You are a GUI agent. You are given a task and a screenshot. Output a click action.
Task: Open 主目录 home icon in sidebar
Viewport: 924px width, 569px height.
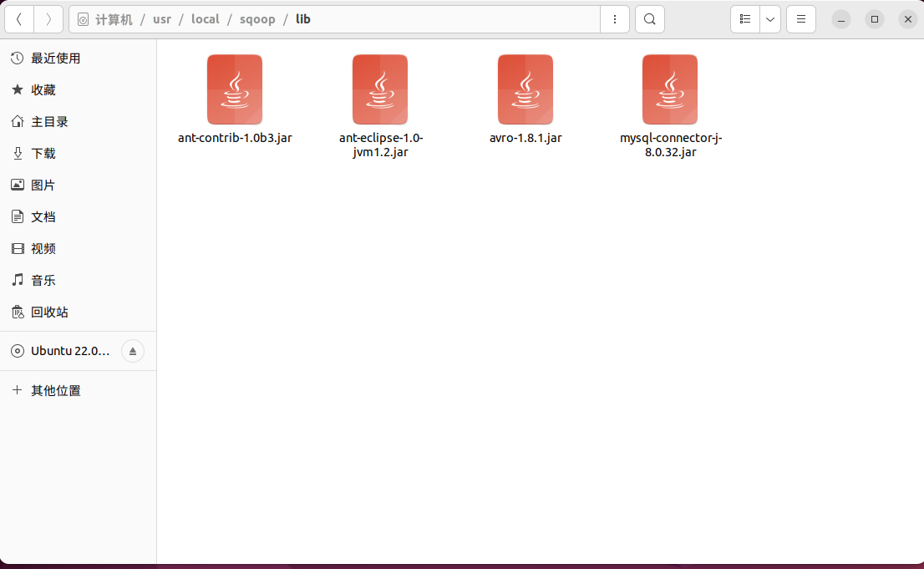click(x=17, y=121)
